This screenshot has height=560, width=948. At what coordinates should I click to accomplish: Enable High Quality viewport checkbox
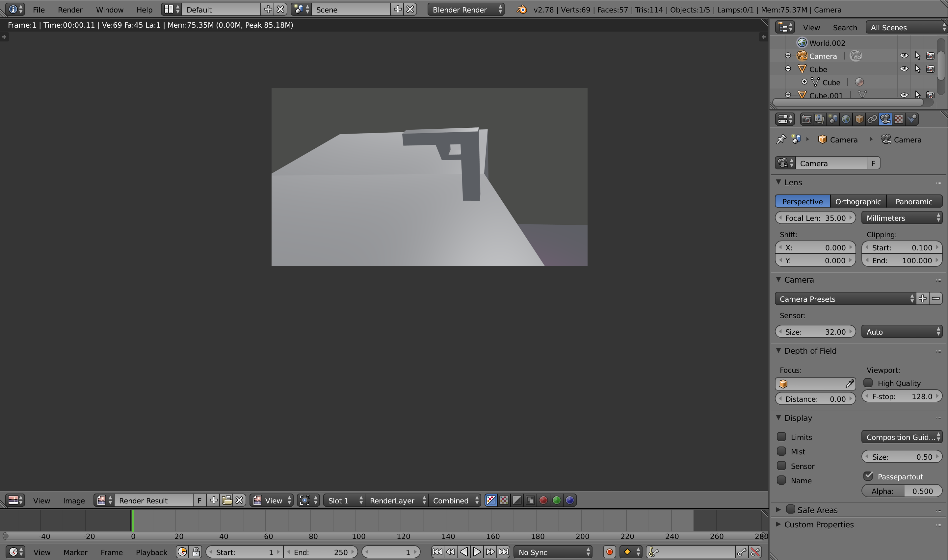point(868,383)
